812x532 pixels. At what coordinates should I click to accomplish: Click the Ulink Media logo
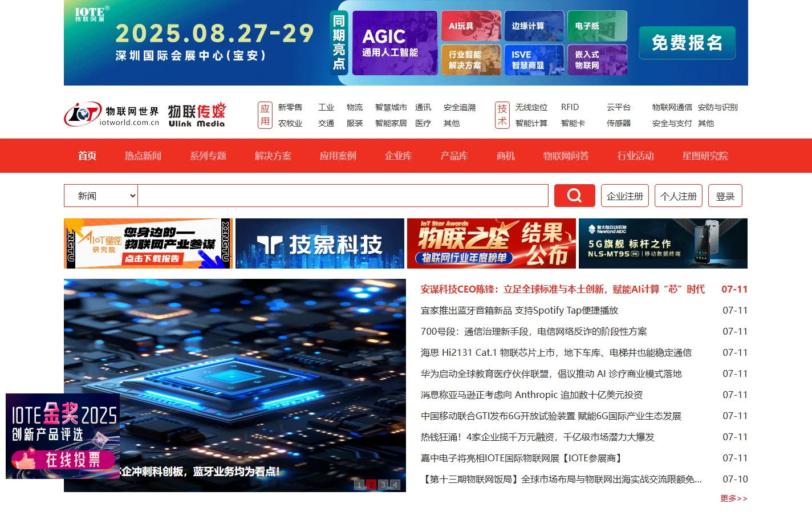click(x=197, y=115)
